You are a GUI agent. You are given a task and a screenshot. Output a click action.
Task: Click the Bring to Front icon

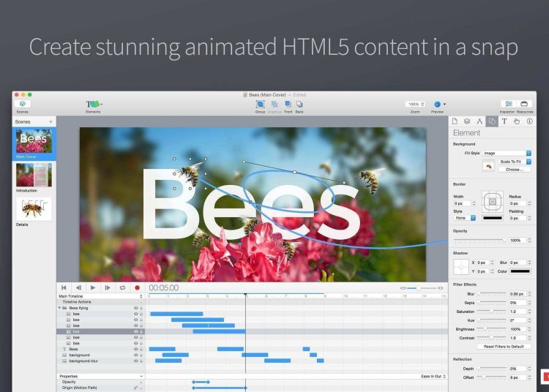tap(288, 105)
